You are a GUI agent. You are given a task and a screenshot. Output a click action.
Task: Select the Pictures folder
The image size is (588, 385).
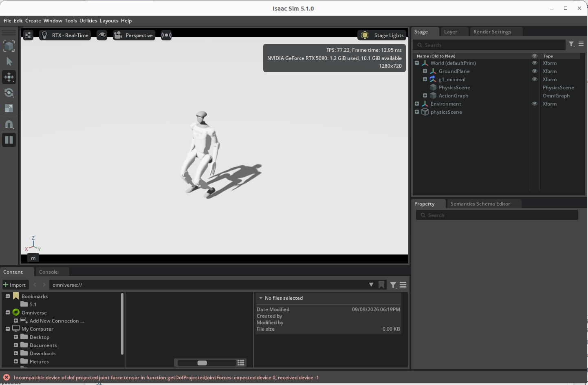click(35, 362)
